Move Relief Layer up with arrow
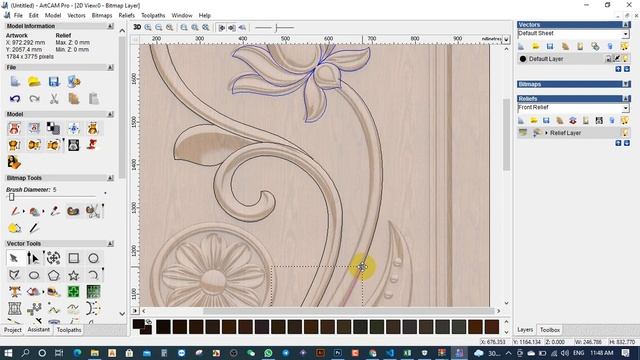 point(618,143)
